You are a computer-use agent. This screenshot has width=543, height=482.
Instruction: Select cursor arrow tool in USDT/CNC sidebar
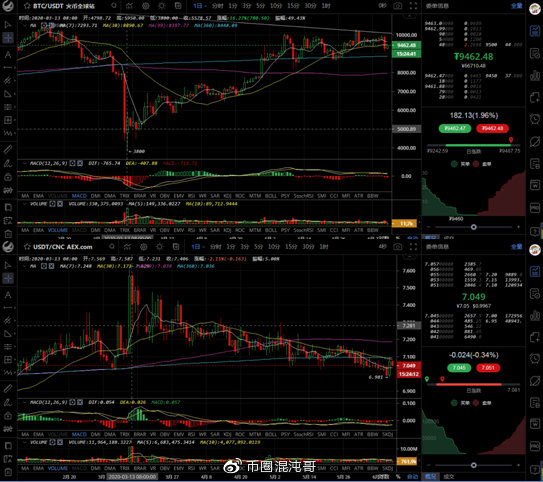(8, 265)
